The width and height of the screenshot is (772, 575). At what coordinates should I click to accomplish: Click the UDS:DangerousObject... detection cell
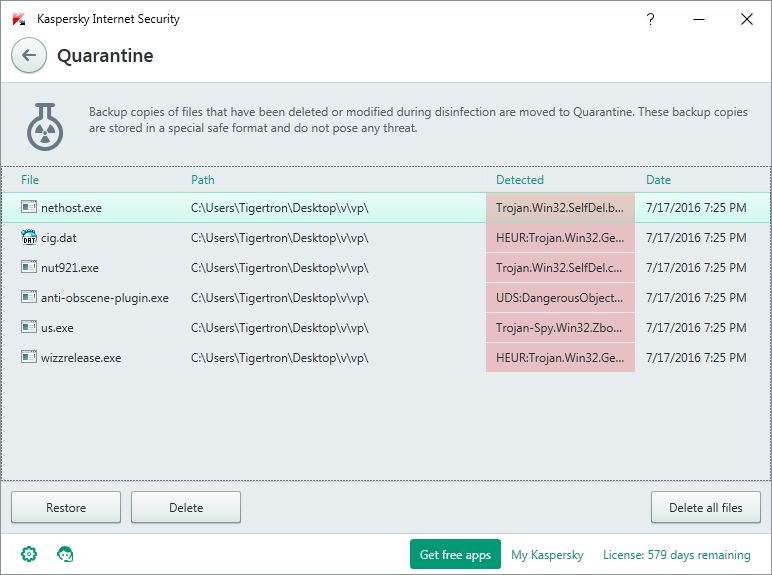coord(560,298)
